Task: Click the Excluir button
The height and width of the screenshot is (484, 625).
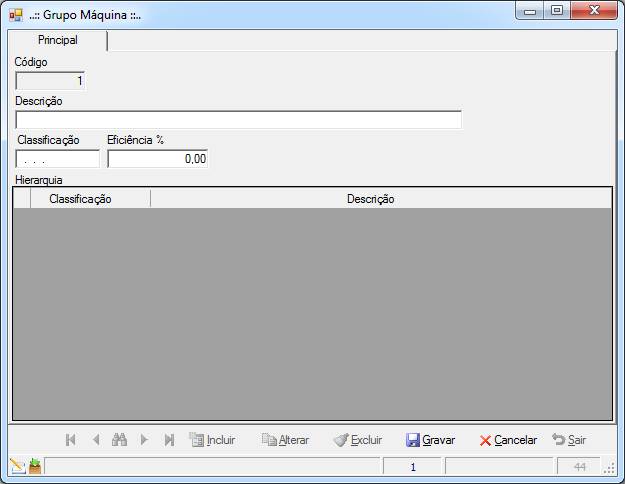Action: click(358, 440)
